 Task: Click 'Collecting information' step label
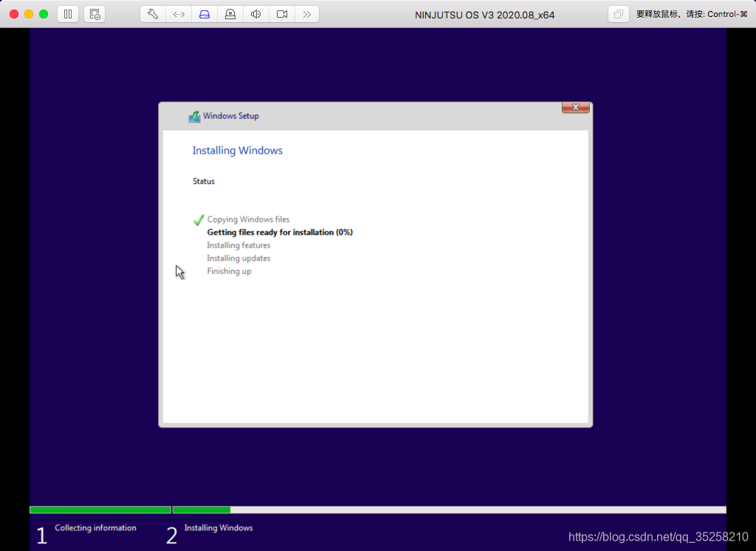(x=95, y=527)
